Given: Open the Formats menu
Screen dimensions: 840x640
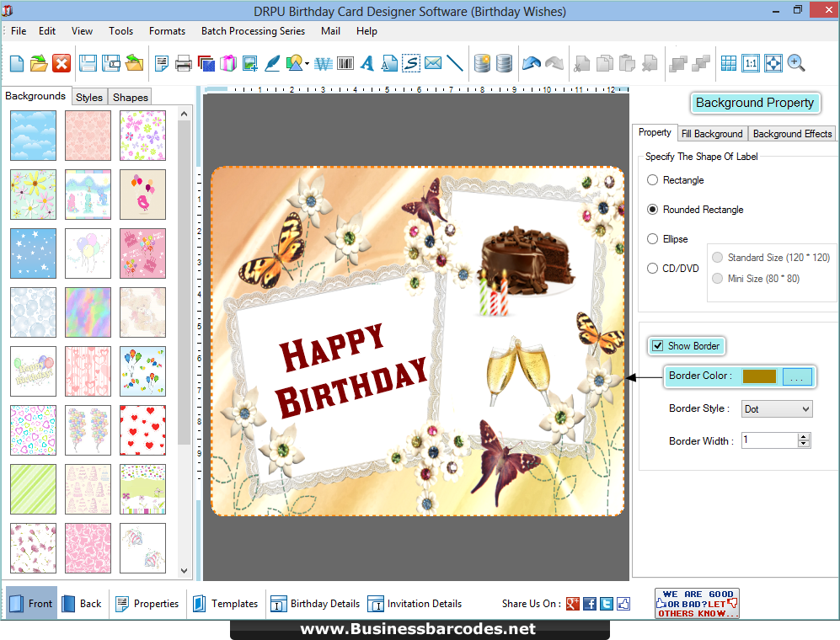Looking at the screenshot, I should (167, 31).
